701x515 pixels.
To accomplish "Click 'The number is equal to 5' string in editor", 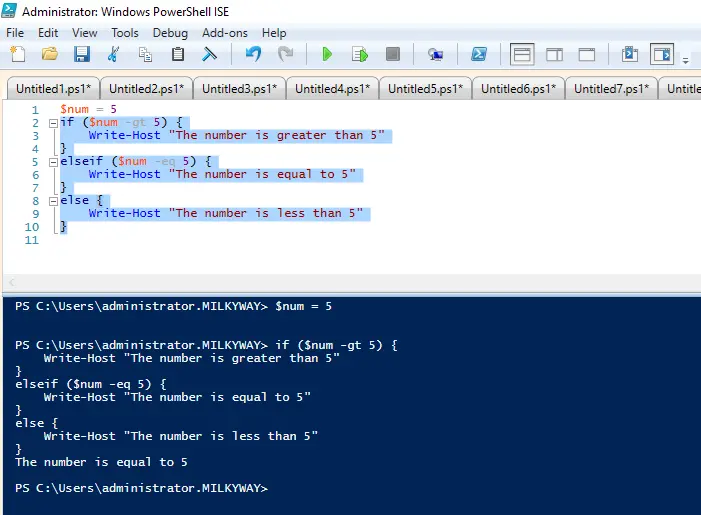I will pos(262,174).
